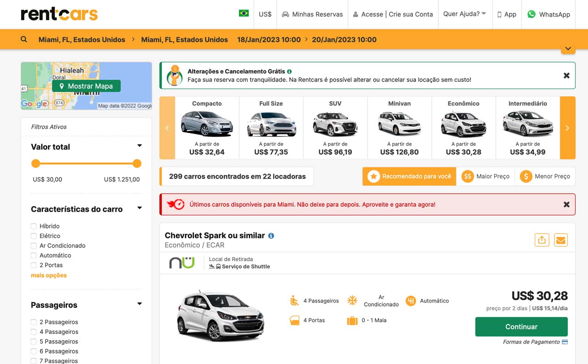Select the SUV category card
588x364 pixels.
coord(335,128)
